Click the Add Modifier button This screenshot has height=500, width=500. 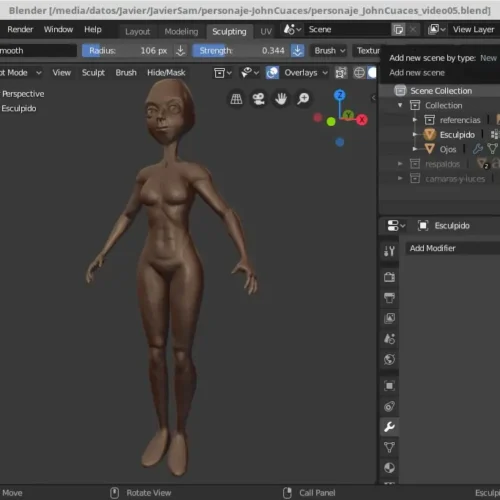(453, 248)
